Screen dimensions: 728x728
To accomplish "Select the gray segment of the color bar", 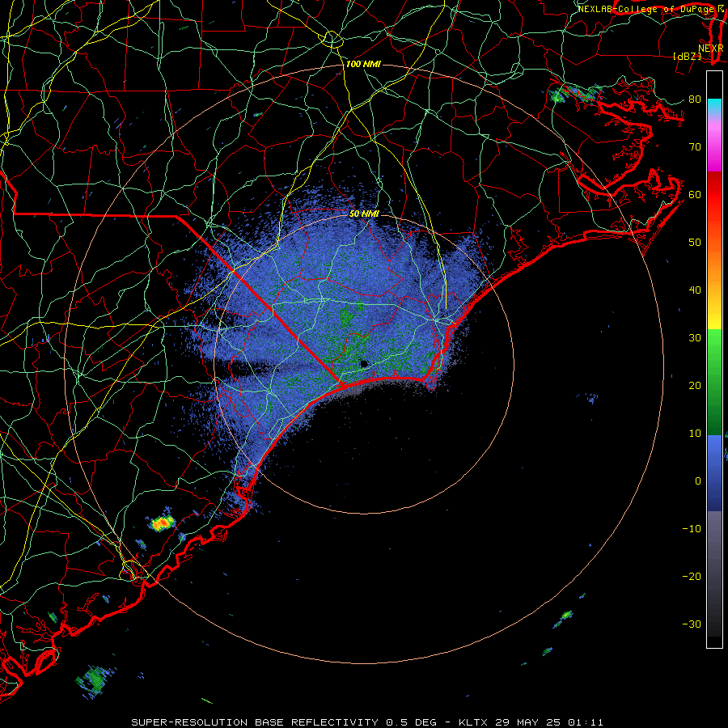I will [x=714, y=548].
